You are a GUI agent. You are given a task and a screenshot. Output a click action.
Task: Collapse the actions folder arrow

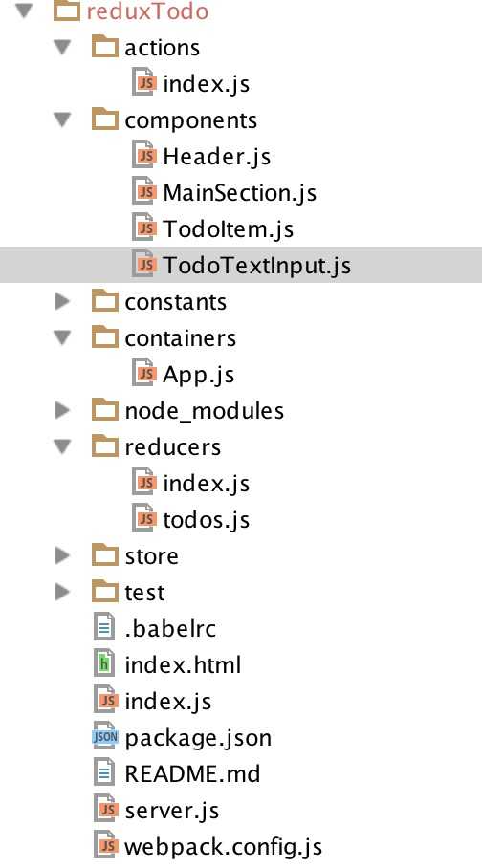pyautogui.click(x=62, y=47)
